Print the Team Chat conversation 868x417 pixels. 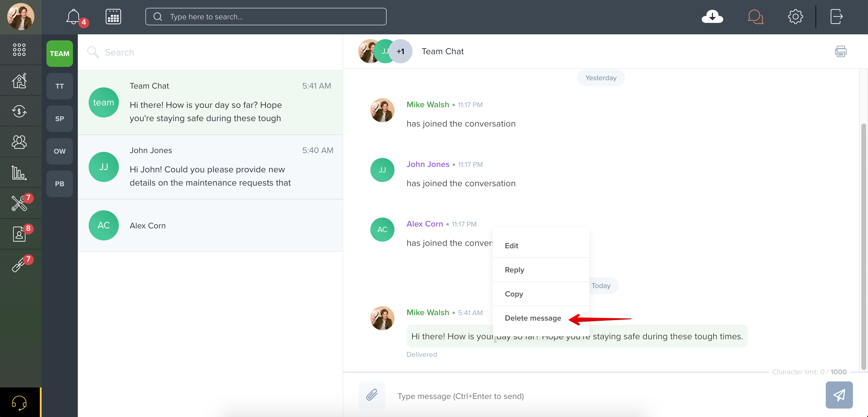pos(840,52)
